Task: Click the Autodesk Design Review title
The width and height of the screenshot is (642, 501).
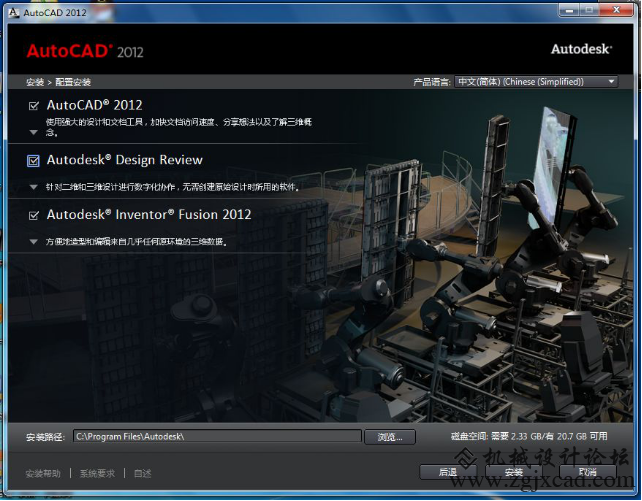Action: (x=124, y=160)
